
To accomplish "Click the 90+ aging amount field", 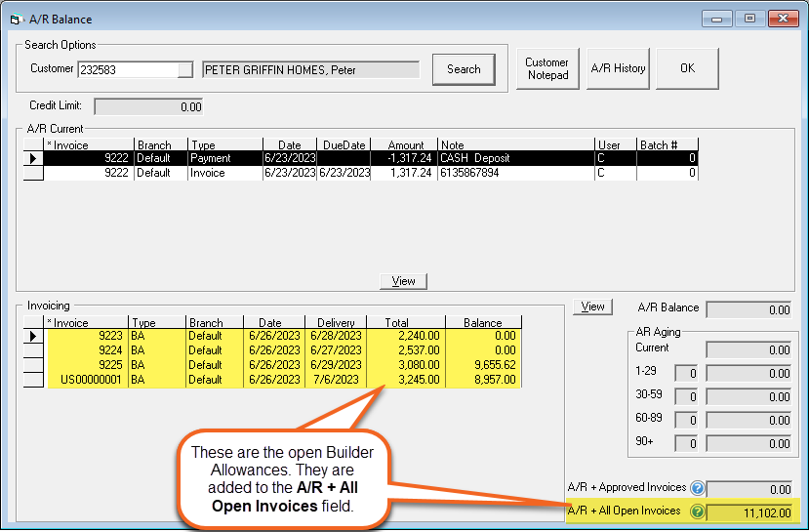I will click(x=748, y=443).
